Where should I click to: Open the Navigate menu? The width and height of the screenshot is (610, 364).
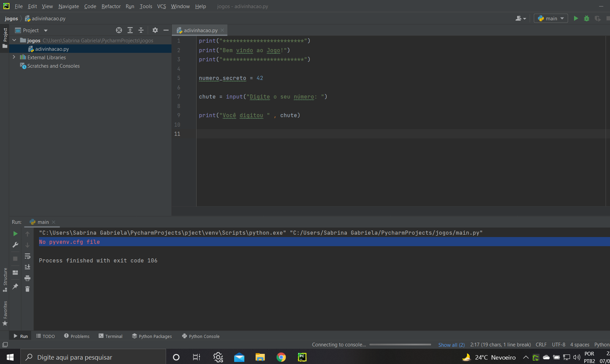68,6
